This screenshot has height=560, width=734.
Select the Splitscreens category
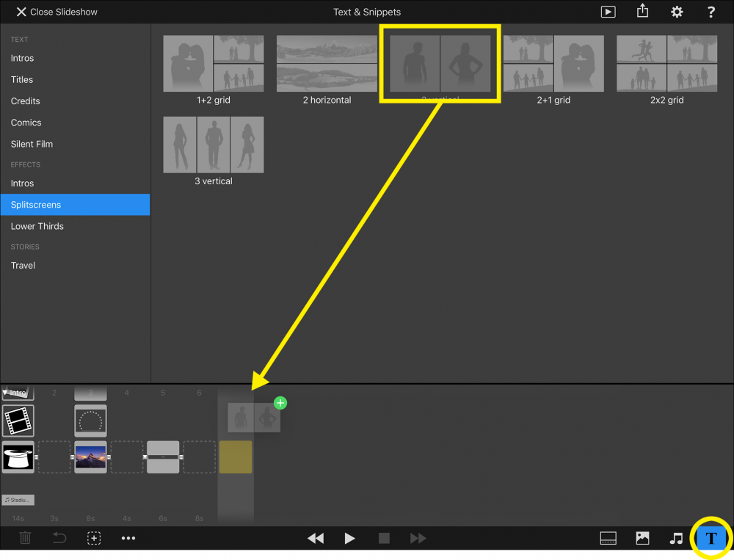tap(75, 205)
